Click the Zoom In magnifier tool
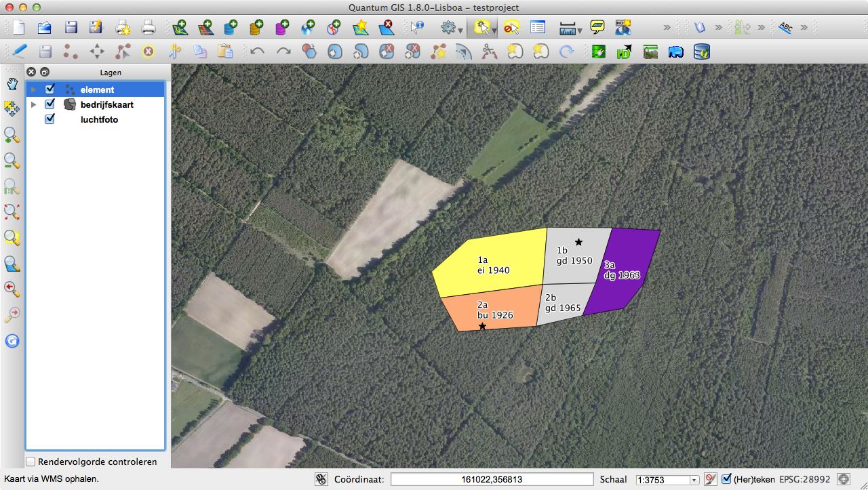 [x=12, y=135]
